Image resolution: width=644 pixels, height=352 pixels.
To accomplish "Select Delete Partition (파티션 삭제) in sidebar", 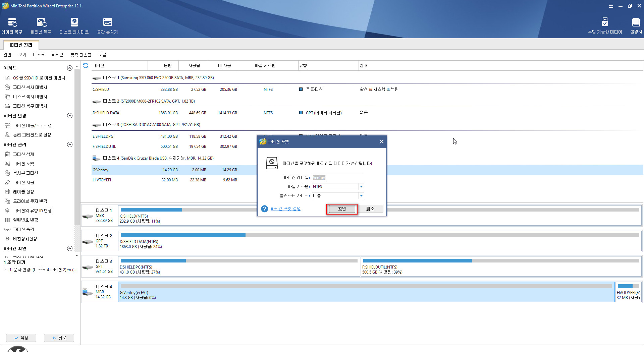I will (x=23, y=154).
